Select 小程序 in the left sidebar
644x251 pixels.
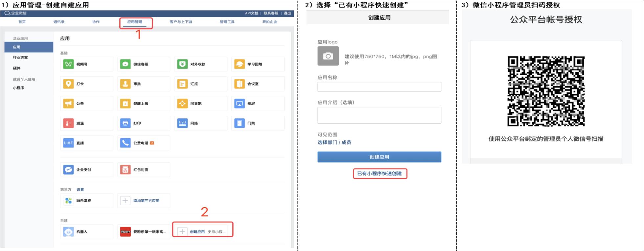pyautogui.click(x=18, y=88)
